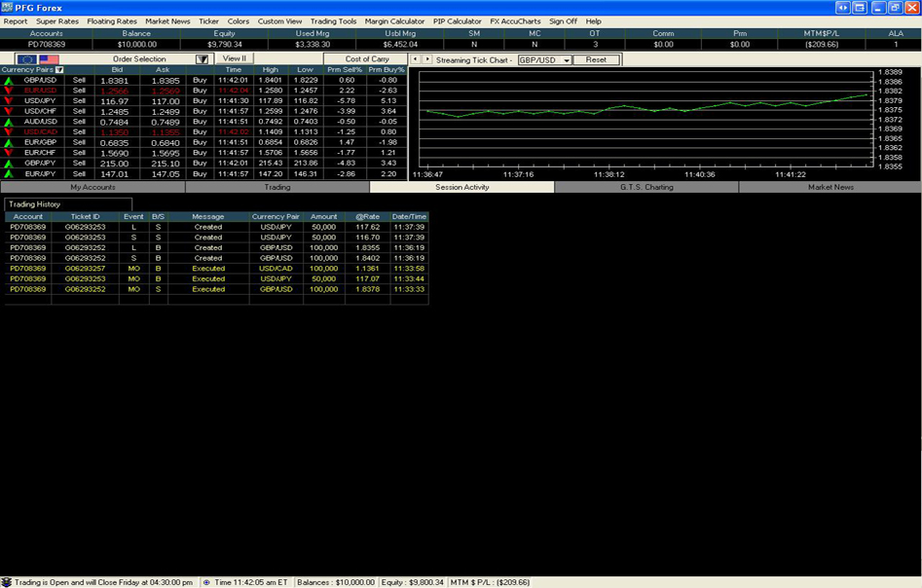Click Buy for EUR/JPY
922x588 pixels.
(x=200, y=174)
